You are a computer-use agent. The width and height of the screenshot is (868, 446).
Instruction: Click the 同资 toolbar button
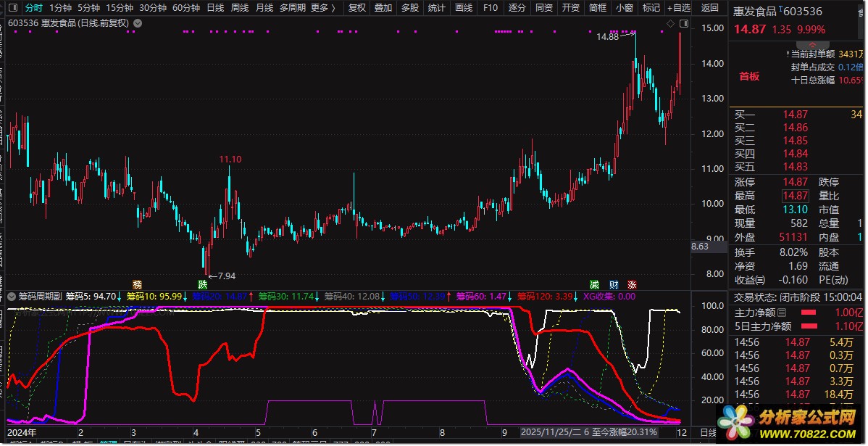pos(543,8)
